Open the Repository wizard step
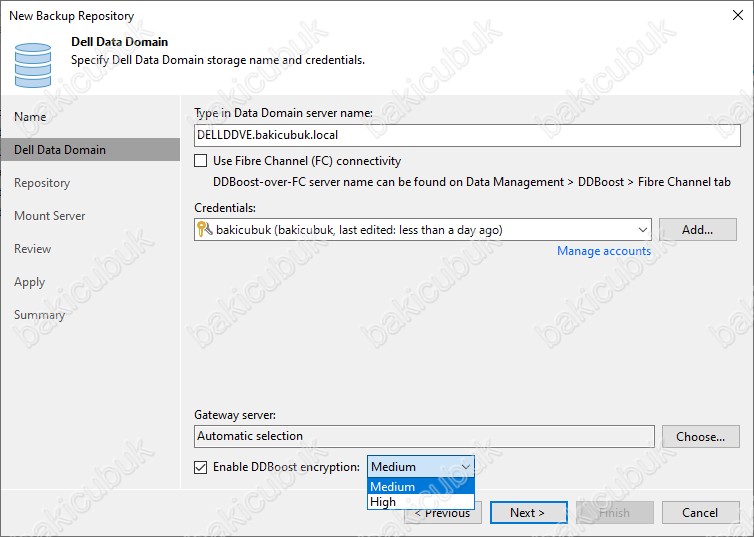Viewport: 754px width, 537px height. coord(42,183)
